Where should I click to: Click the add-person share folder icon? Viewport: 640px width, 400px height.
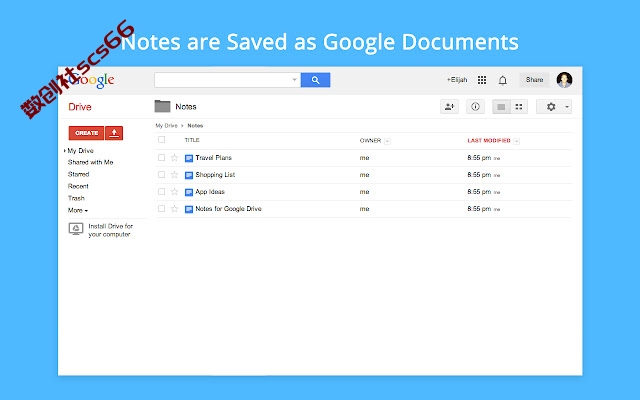coord(449,107)
